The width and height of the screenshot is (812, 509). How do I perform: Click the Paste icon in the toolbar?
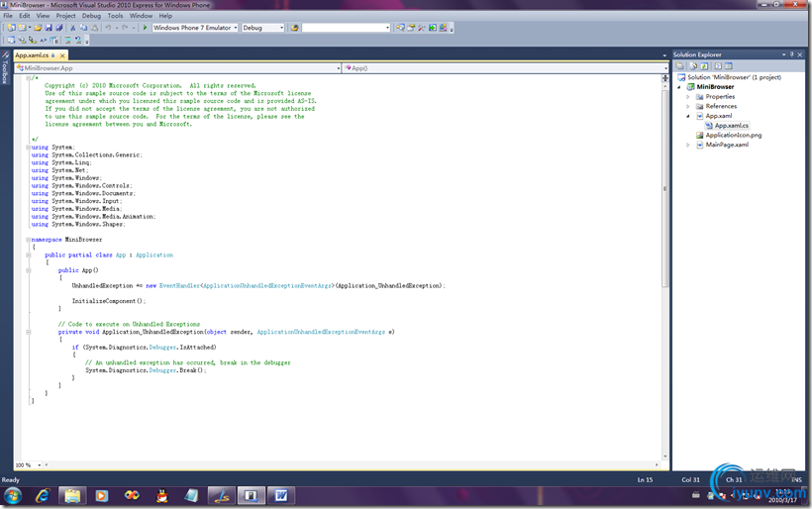coord(94,28)
